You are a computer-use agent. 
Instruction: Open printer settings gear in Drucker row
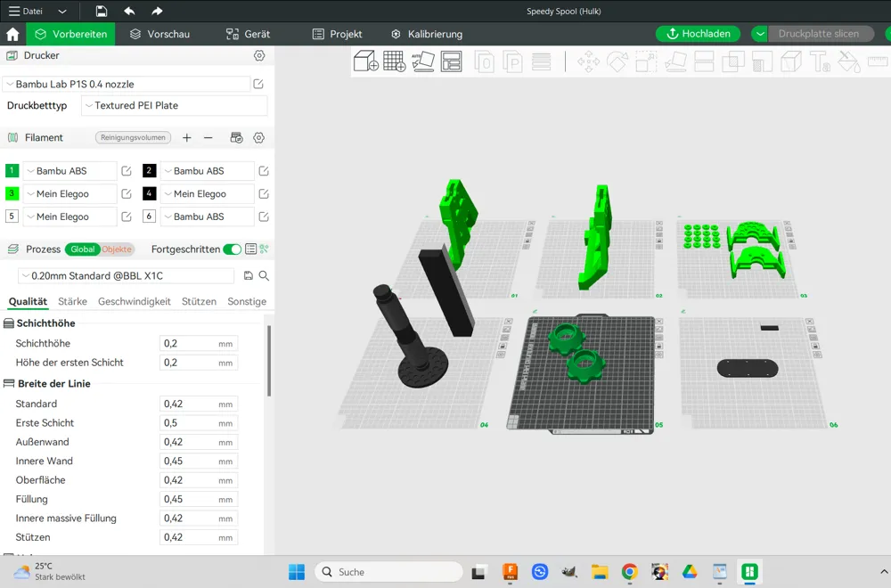[x=259, y=55]
